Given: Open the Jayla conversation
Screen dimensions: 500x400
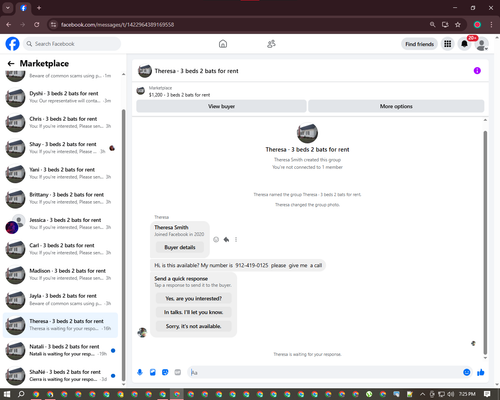Looking at the screenshot, I should click(x=60, y=300).
